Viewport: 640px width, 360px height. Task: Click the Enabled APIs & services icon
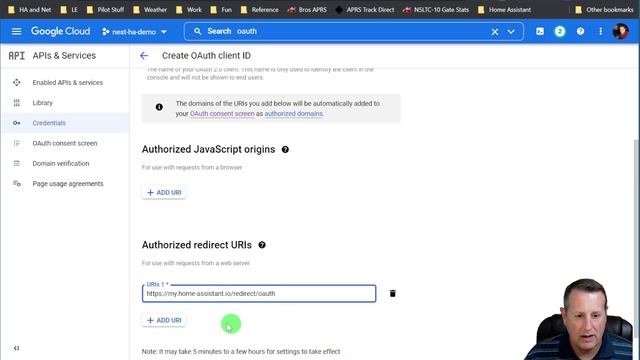click(16, 82)
